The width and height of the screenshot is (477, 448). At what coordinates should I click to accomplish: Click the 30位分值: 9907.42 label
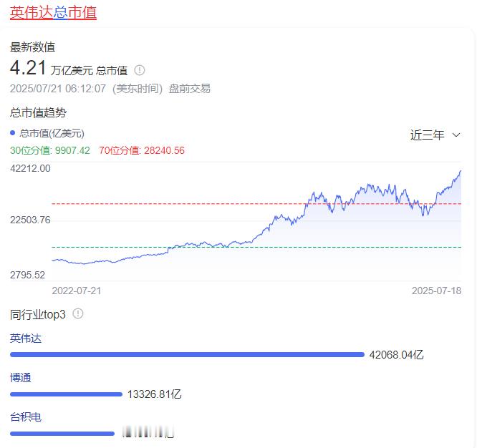[x=50, y=150]
